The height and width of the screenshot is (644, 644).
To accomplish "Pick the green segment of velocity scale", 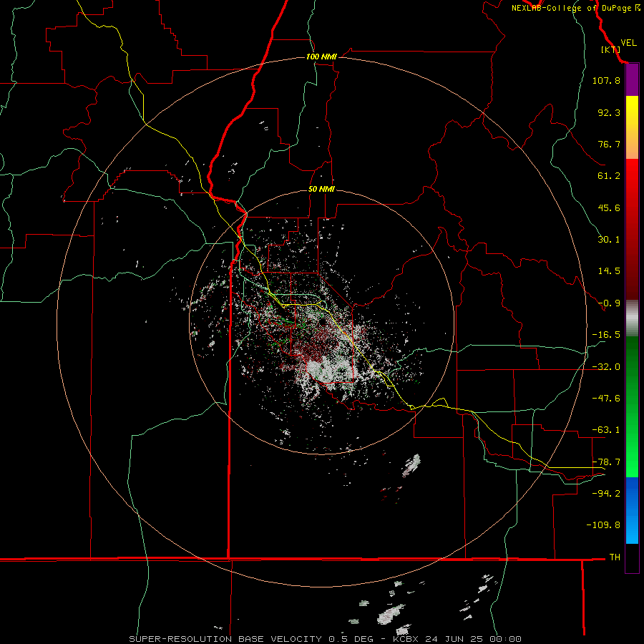I will point(632,406).
